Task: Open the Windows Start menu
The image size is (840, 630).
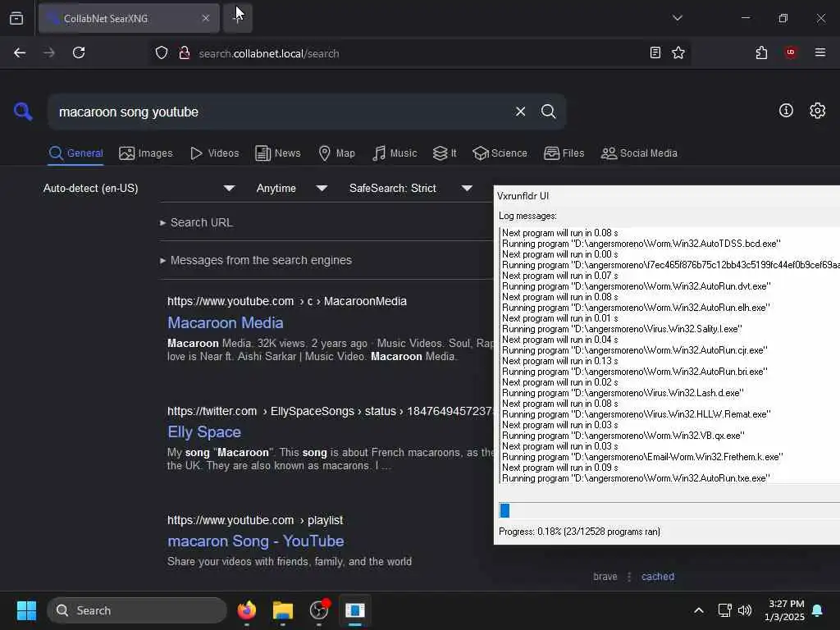Action: point(26,610)
